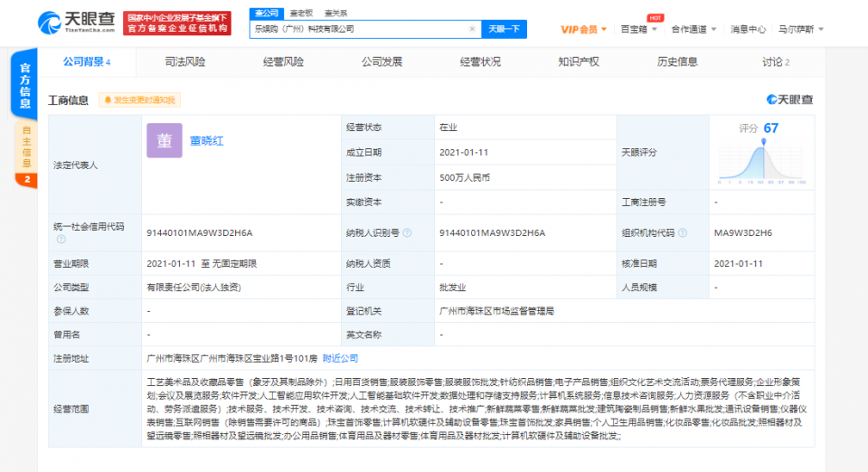Image resolution: width=868 pixels, height=472 pixels.
Task: Click the 天眼评分 score 67
Action: click(770, 128)
